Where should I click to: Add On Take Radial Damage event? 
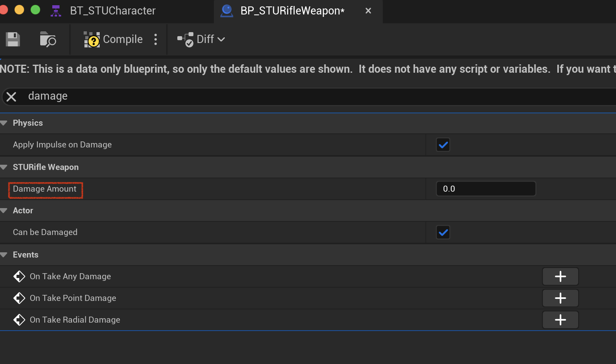click(560, 320)
